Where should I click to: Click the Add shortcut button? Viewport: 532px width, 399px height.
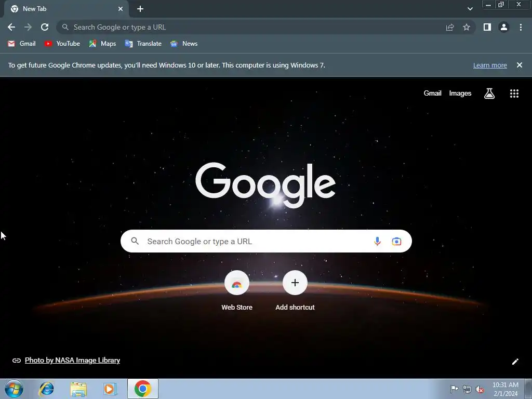pos(295,290)
